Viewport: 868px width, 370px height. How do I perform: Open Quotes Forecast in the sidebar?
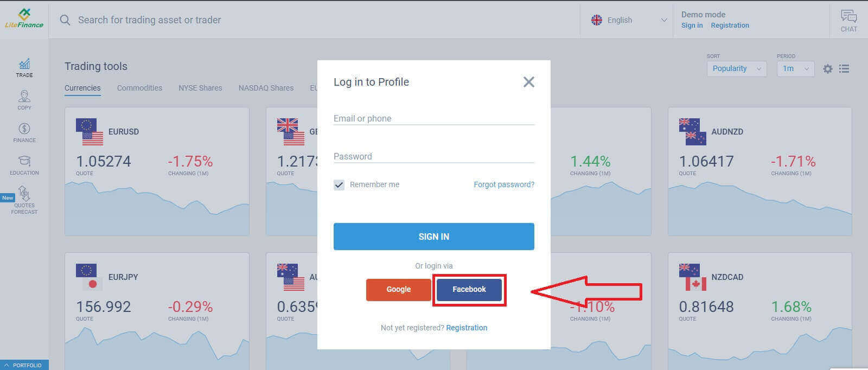coord(24,200)
